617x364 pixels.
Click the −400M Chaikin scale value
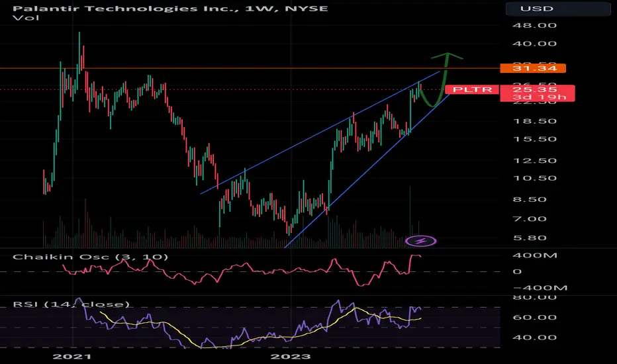pos(540,288)
